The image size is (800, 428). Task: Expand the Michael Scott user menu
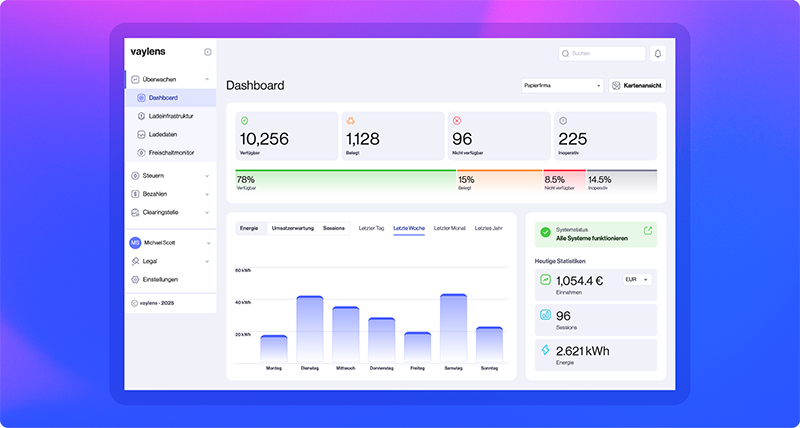208,243
